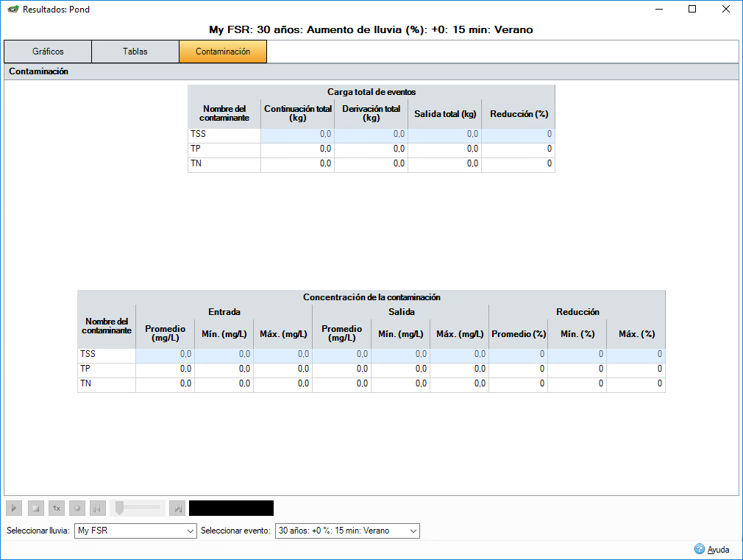Click Reducción Promedio (%) column header
The image size is (743, 560).
[519, 334]
